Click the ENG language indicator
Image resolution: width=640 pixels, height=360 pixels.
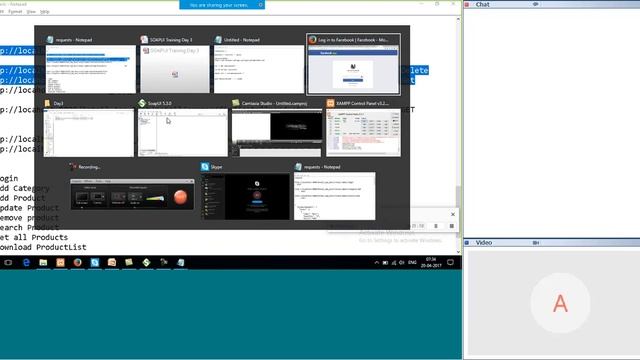click(412, 262)
